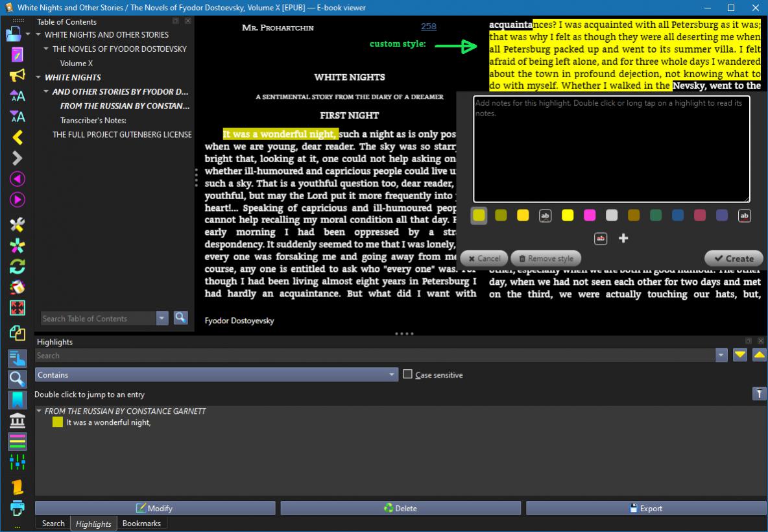Collapse THE NOVELS OF FYODOR DOSTOEVSKY node arrow

47,49
